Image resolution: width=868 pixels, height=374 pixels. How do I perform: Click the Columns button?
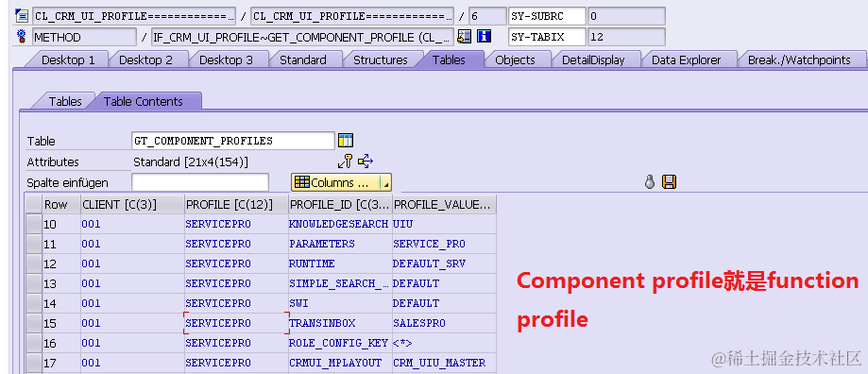tap(335, 182)
